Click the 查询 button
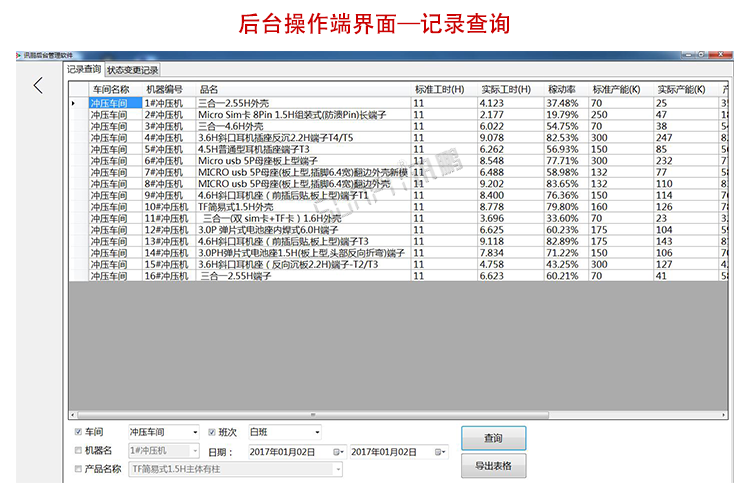Image resolution: width=750 pixels, height=504 pixels. click(x=493, y=438)
